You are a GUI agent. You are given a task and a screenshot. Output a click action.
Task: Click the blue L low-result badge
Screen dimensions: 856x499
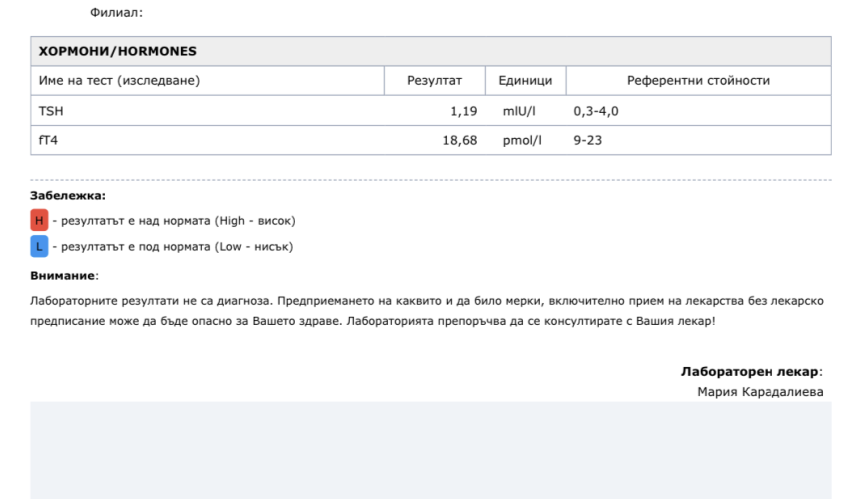click(x=40, y=246)
